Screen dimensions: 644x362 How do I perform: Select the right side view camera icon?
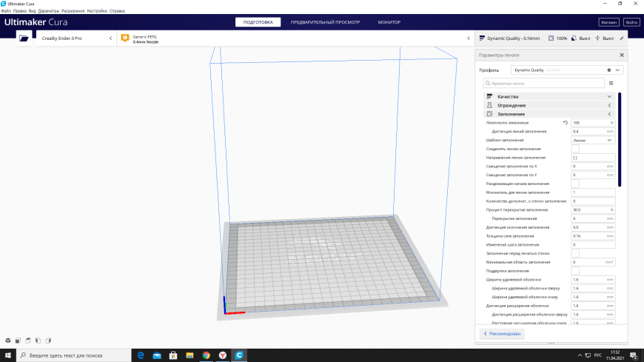point(48,341)
